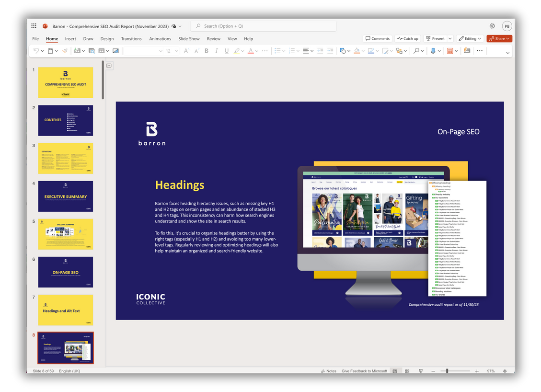Viewport: 541px width, 392px height.
Task: Click the Arrange objects icon
Action: point(399,51)
